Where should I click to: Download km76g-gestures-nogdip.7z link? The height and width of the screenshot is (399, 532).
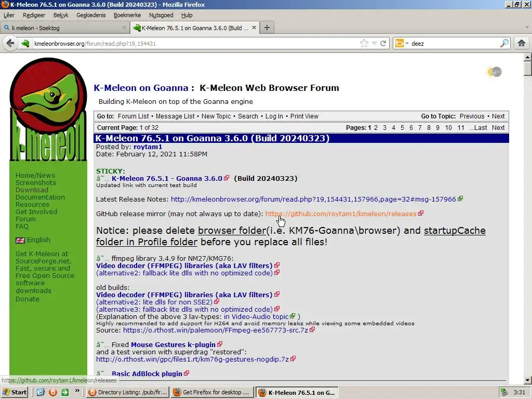pos(192,360)
